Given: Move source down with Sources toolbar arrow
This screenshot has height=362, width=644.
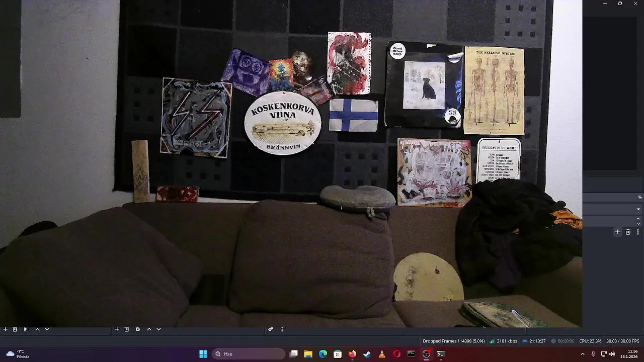Looking at the screenshot, I should [158, 329].
